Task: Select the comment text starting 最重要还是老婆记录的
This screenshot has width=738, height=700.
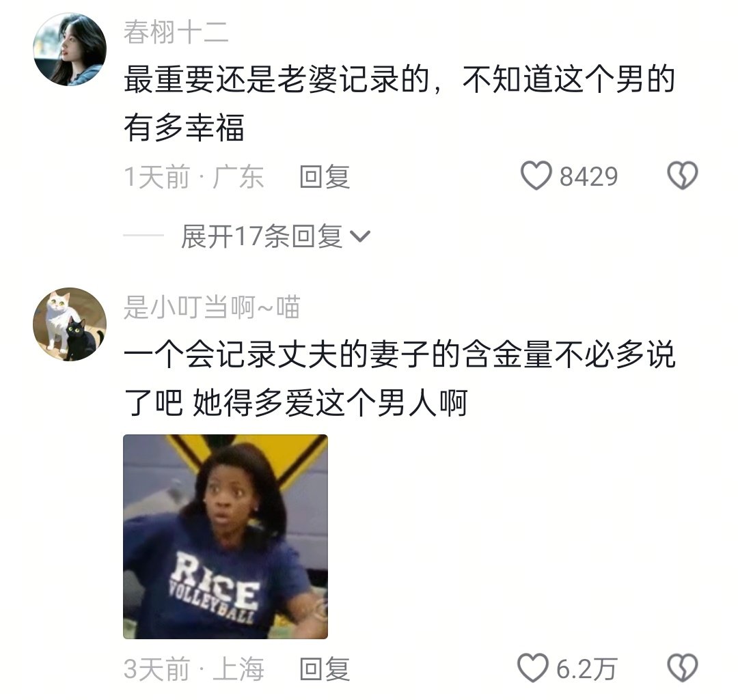Action: click(400, 104)
